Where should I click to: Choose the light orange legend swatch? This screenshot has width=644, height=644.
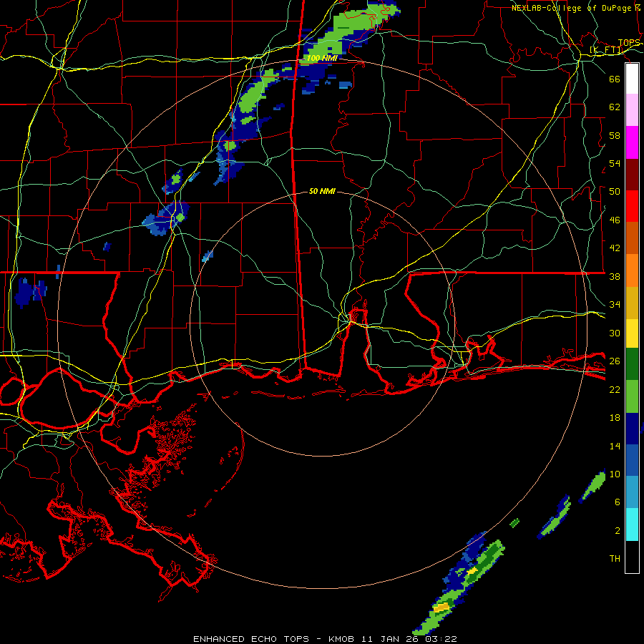click(x=632, y=270)
